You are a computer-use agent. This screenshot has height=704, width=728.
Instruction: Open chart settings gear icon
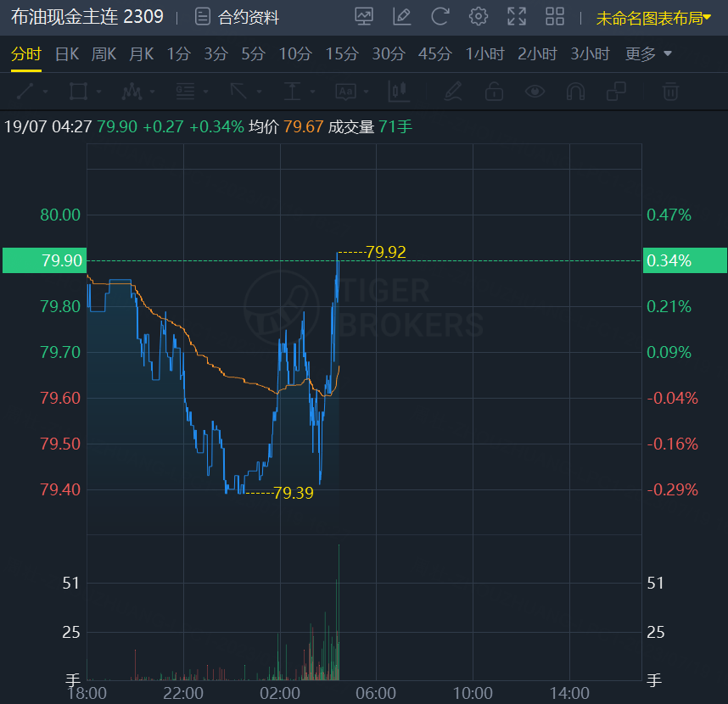(479, 17)
